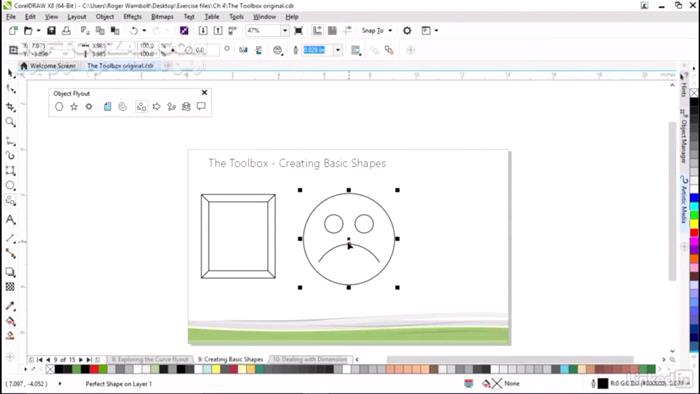Toggle full-screen preview button

(x=299, y=30)
